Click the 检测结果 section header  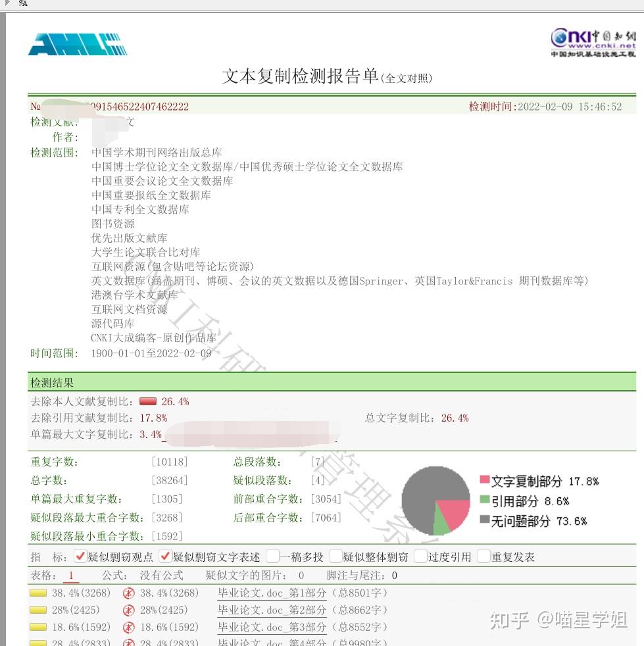click(x=332, y=382)
